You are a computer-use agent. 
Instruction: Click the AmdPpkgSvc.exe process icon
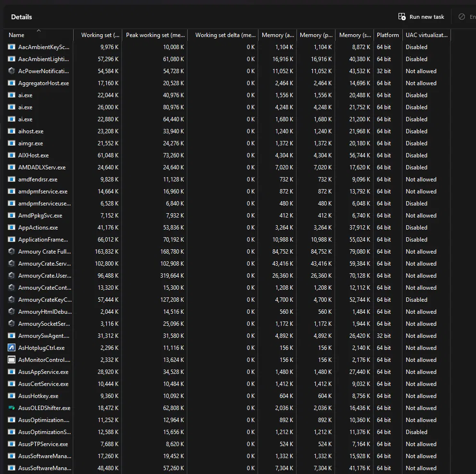tap(12, 216)
